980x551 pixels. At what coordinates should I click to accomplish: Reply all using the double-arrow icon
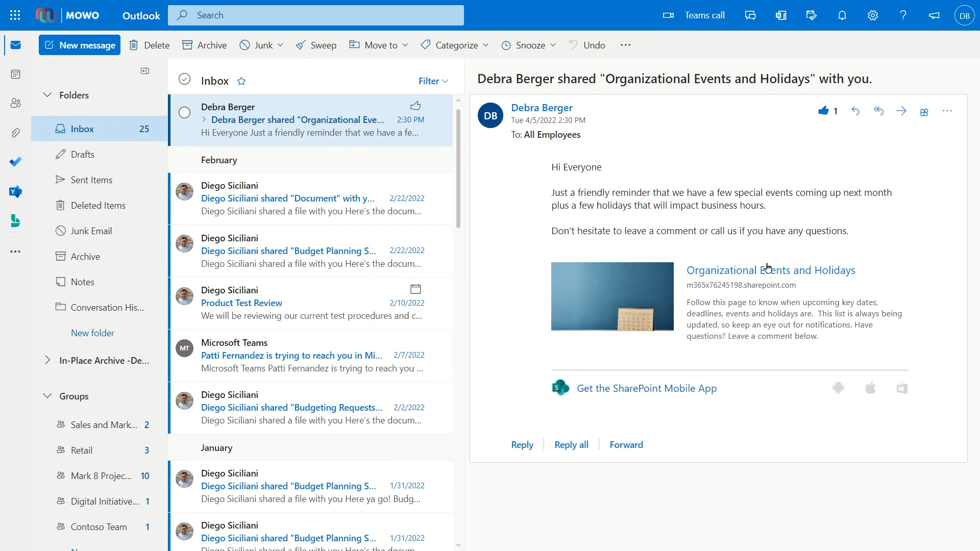878,111
